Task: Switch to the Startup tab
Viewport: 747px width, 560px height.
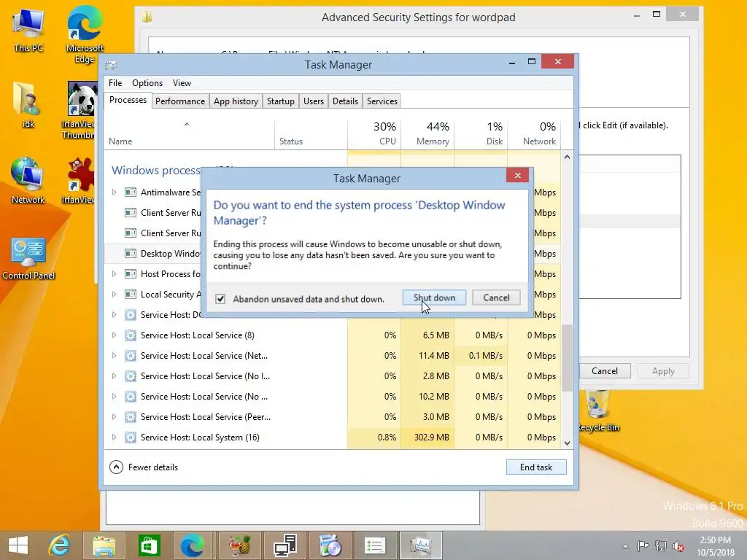Action: coord(281,101)
